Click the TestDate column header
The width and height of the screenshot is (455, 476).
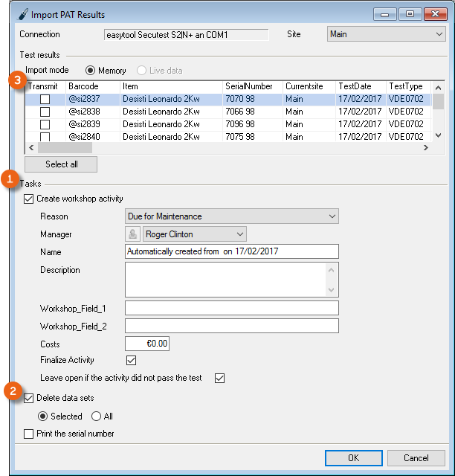pos(360,86)
